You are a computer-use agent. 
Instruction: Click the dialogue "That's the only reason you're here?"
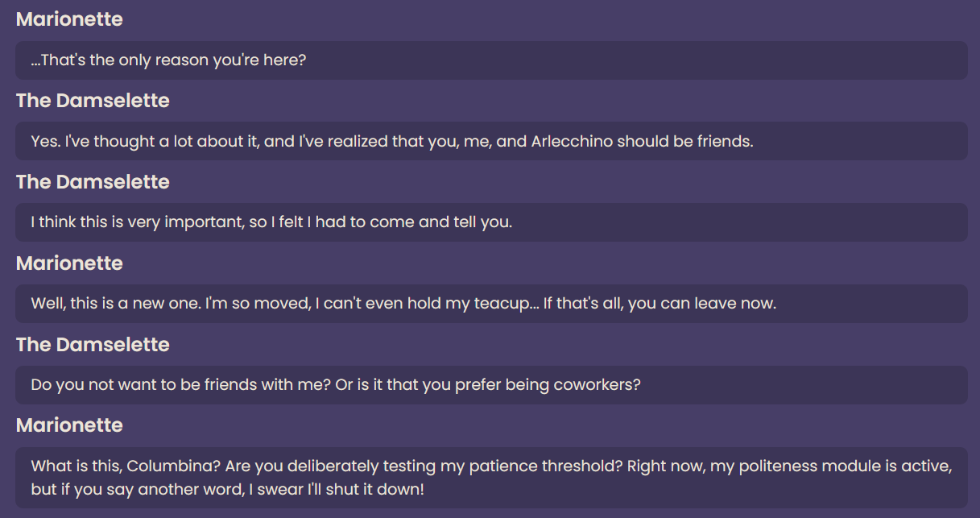[169, 60]
